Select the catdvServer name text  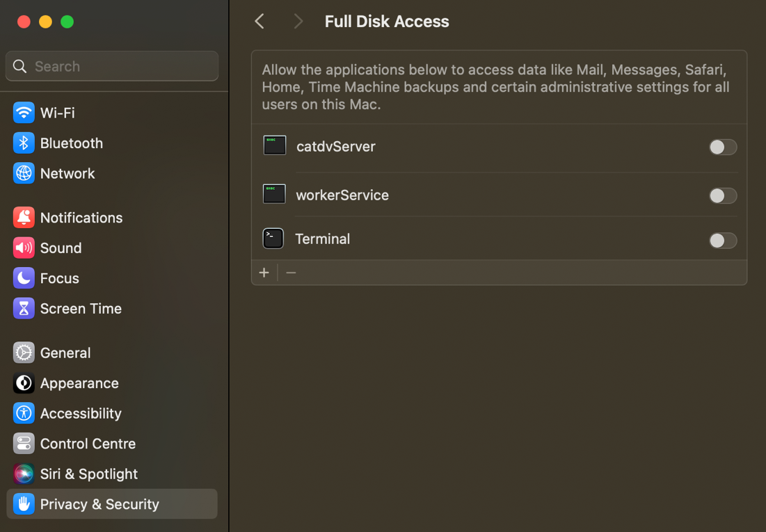(x=336, y=147)
